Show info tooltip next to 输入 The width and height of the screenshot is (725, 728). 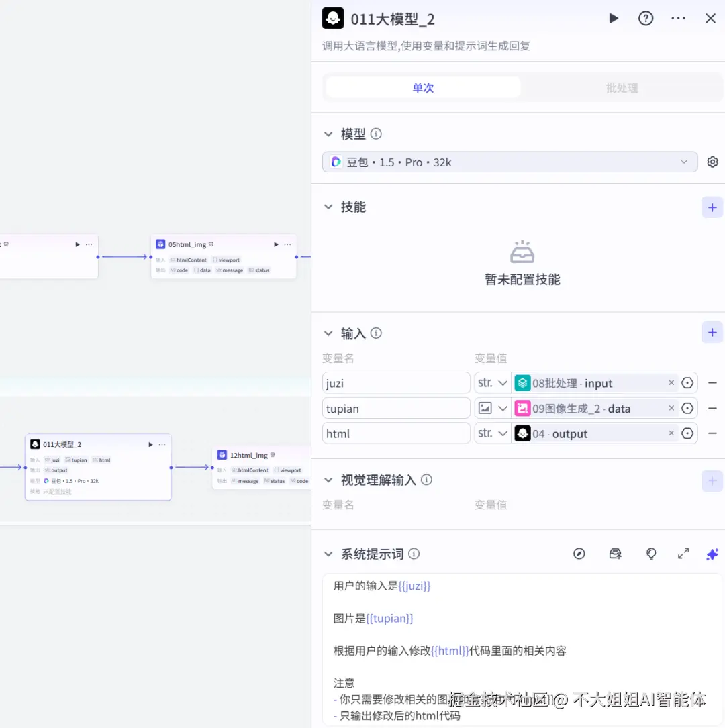pyautogui.click(x=376, y=333)
